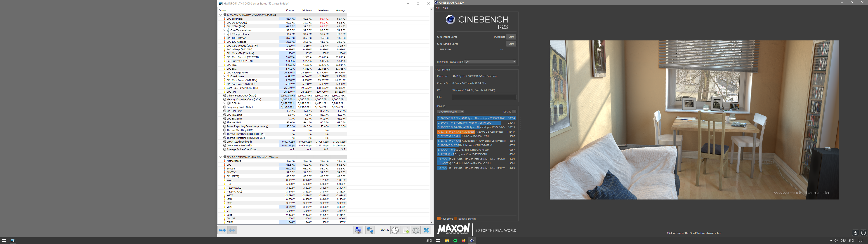Collapse the CPU AMD Ryzen 7 5800X3D group
The image size is (868, 244).
tap(221, 15)
